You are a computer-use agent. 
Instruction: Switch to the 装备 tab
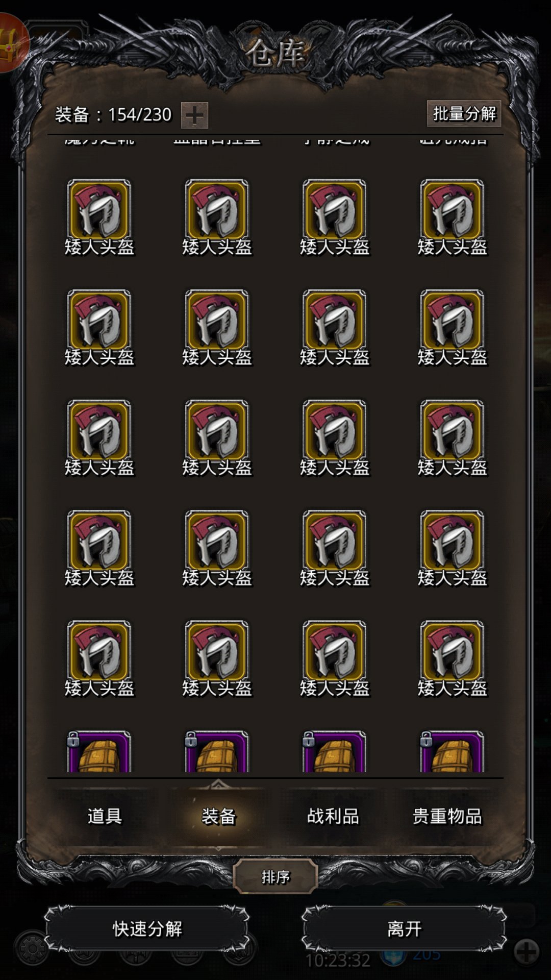point(218,816)
